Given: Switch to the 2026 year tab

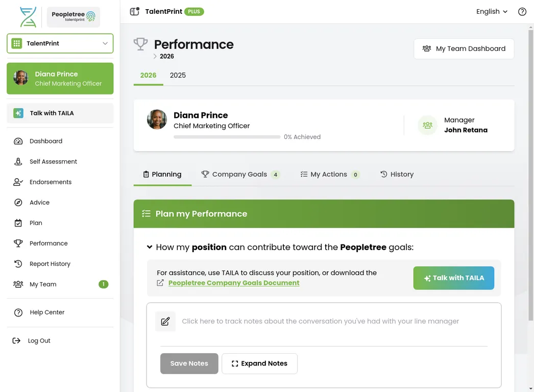Looking at the screenshot, I should pyautogui.click(x=148, y=75).
